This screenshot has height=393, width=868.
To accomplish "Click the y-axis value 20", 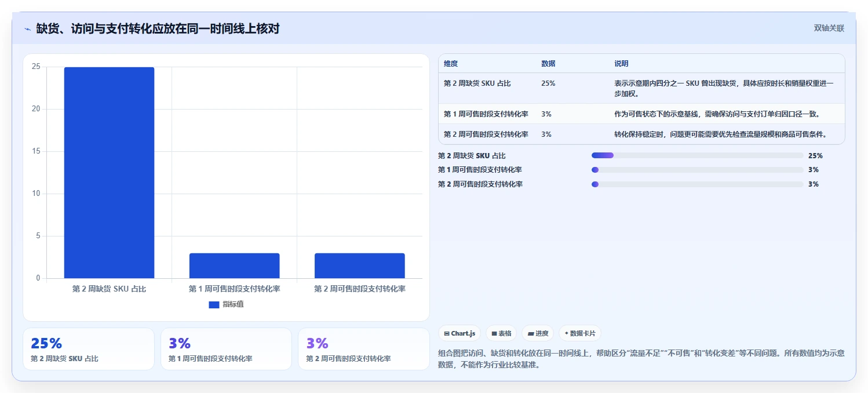I will click(36, 109).
